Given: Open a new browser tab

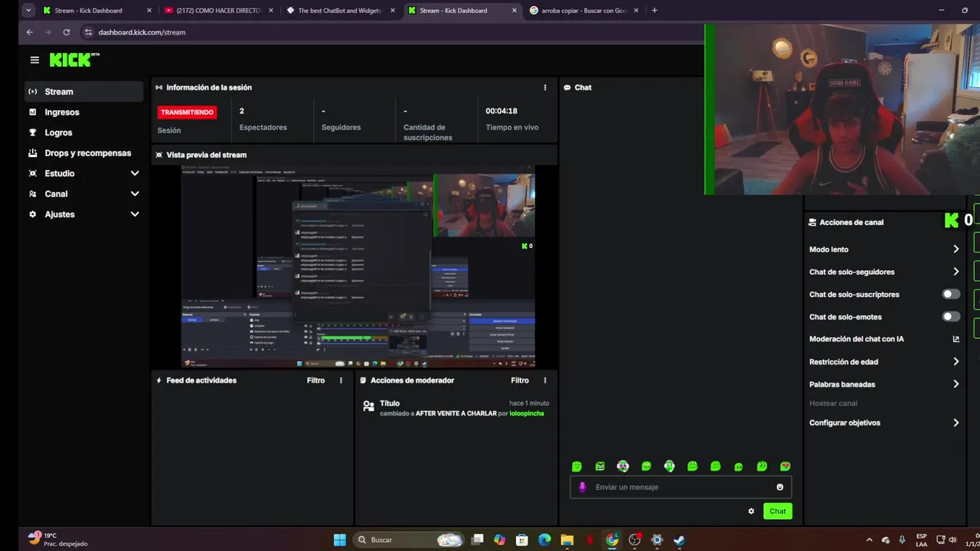Looking at the screenshot, I should [x=654, y=11].
